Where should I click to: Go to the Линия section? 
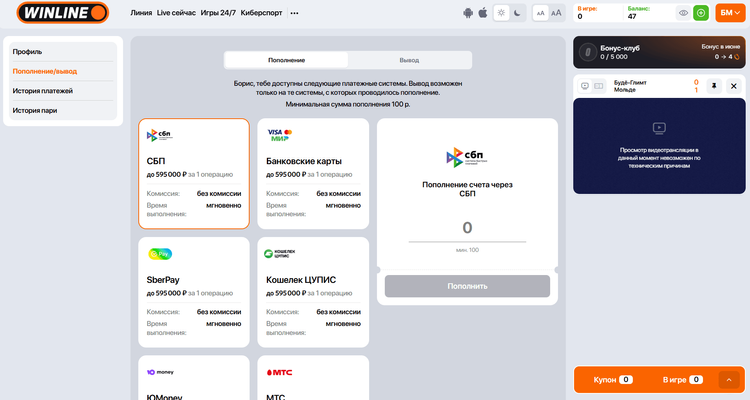[141, 13]
